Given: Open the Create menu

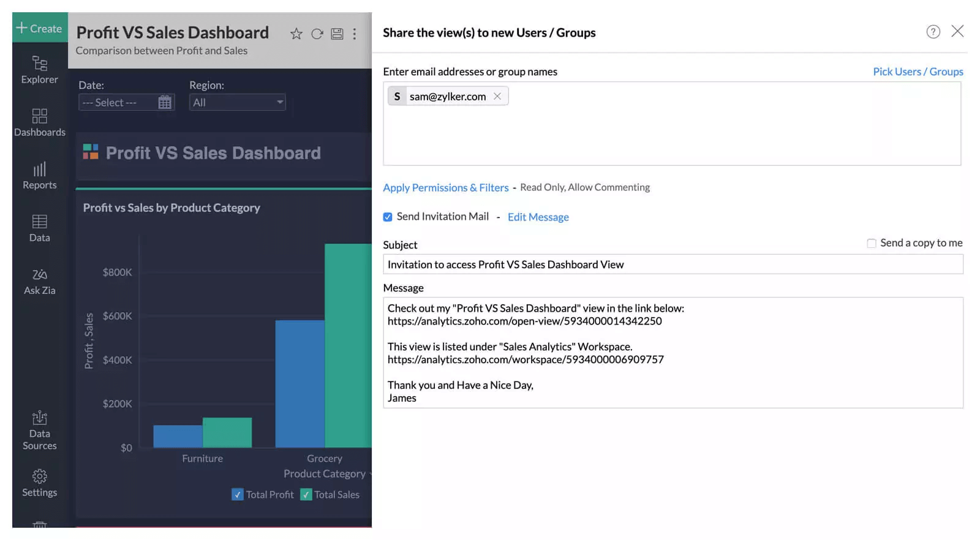Looking at the screenshot, I should tap(39, 28).
